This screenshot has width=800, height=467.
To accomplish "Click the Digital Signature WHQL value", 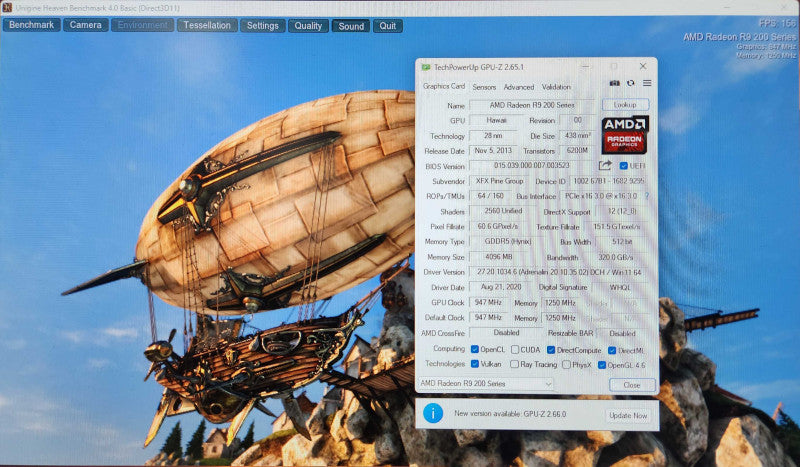I will click(620, 287).
